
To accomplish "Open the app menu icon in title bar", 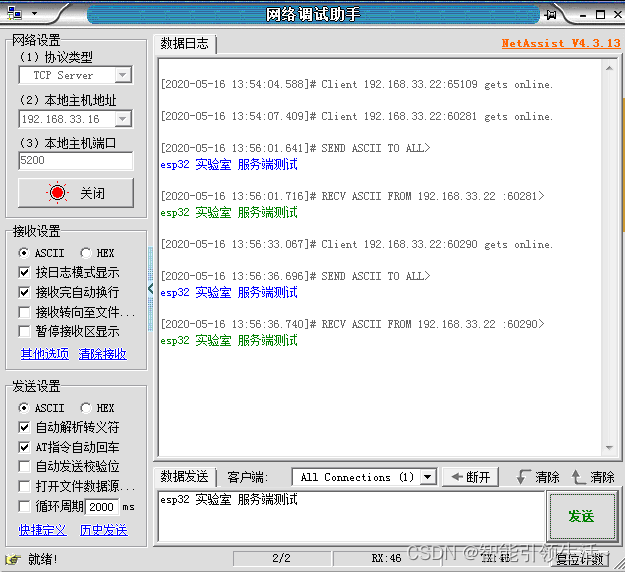I will (15, 13).
